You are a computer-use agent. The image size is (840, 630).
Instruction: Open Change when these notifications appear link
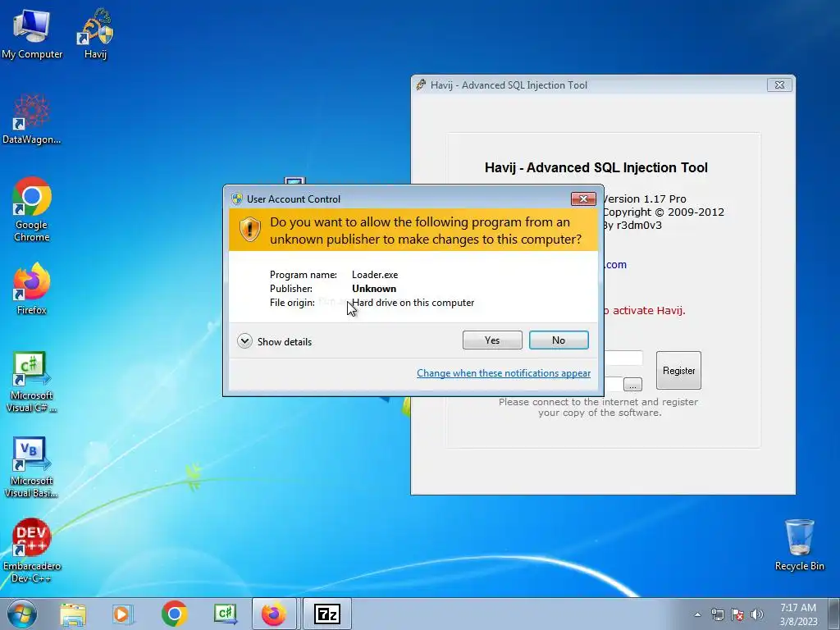coord(504,373)
